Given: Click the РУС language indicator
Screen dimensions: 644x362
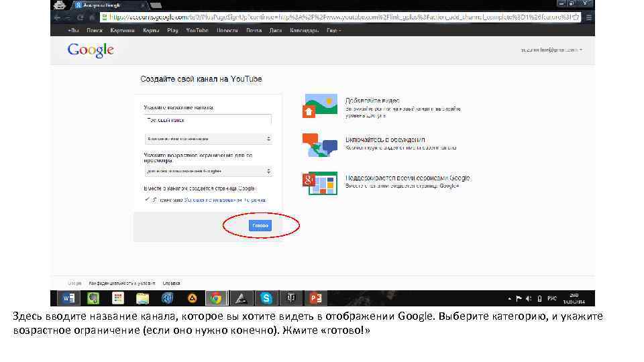Looking at the screenshot, I should pos(552,298).
